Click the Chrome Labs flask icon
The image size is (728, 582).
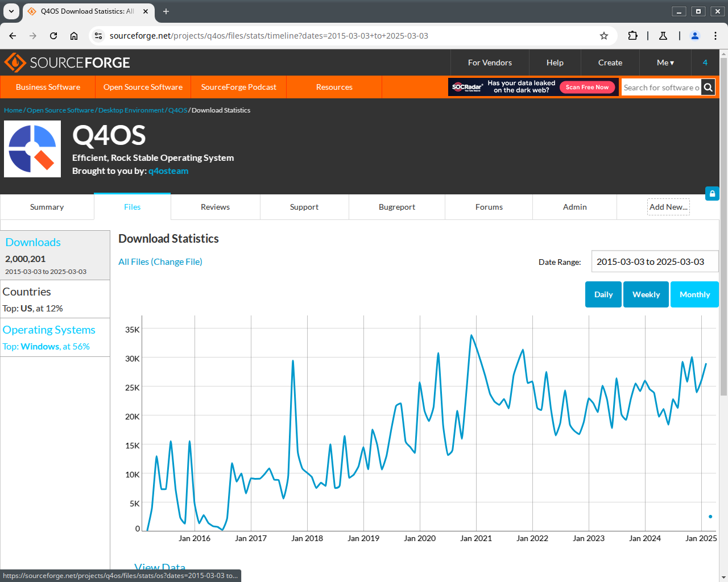[663, 36]
